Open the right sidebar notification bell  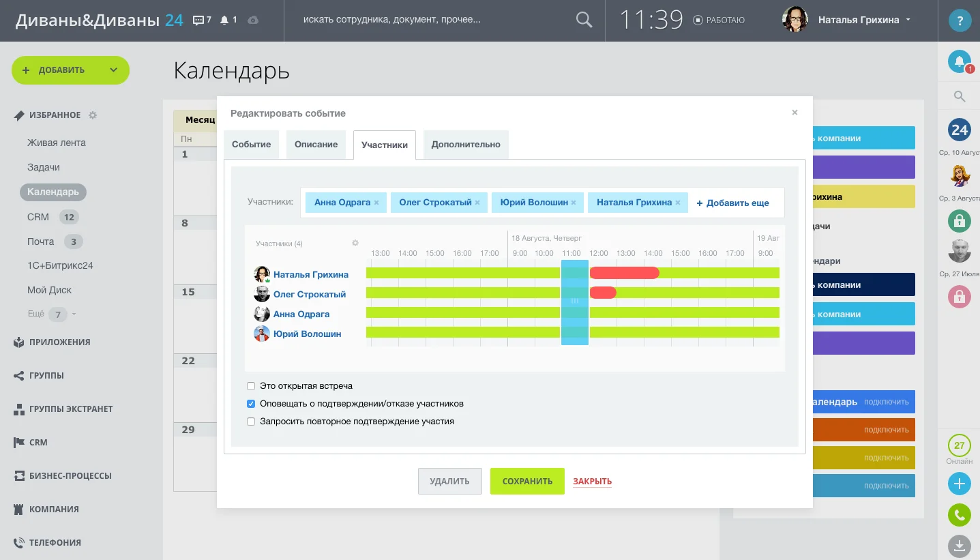click(x=960, y=62)
